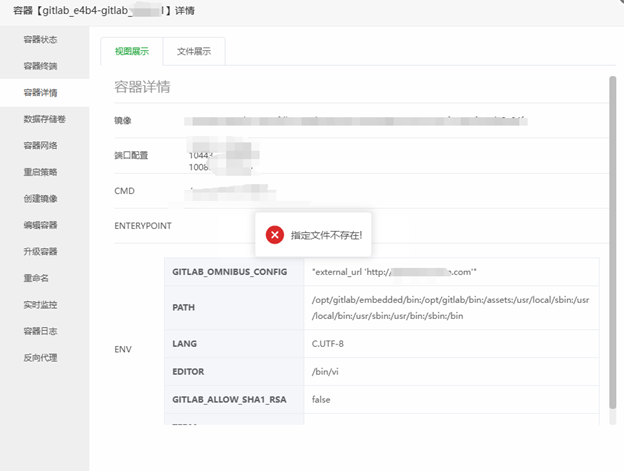Screen dimensions: 624x471
Task: Click the red error icon in the popup
Action: pos(275,235)
